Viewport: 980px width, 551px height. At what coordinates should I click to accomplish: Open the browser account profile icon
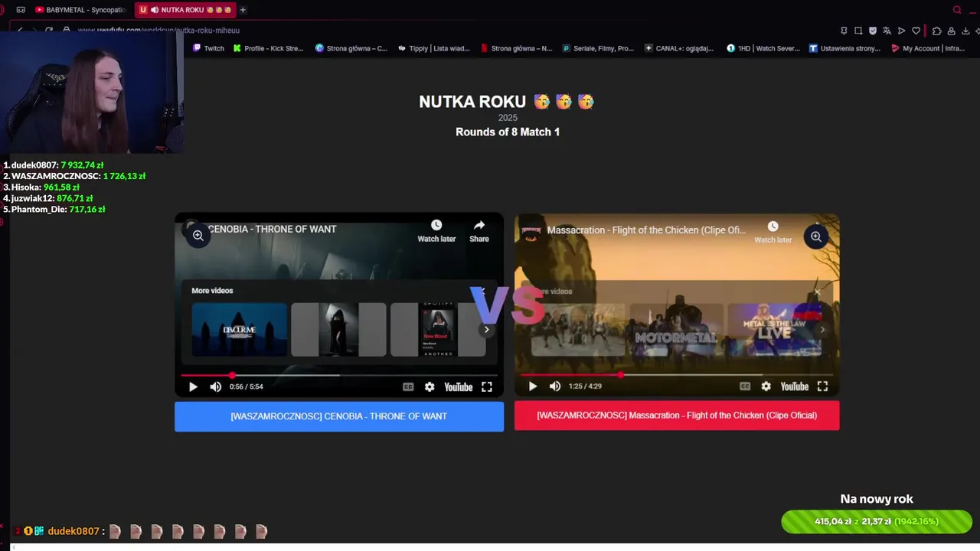951,31
